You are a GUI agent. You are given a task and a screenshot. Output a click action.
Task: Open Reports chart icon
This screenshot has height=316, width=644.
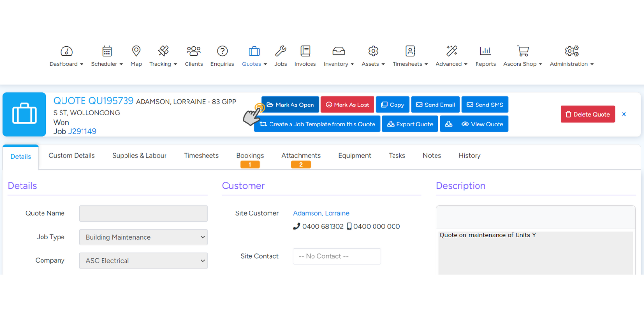485,51
